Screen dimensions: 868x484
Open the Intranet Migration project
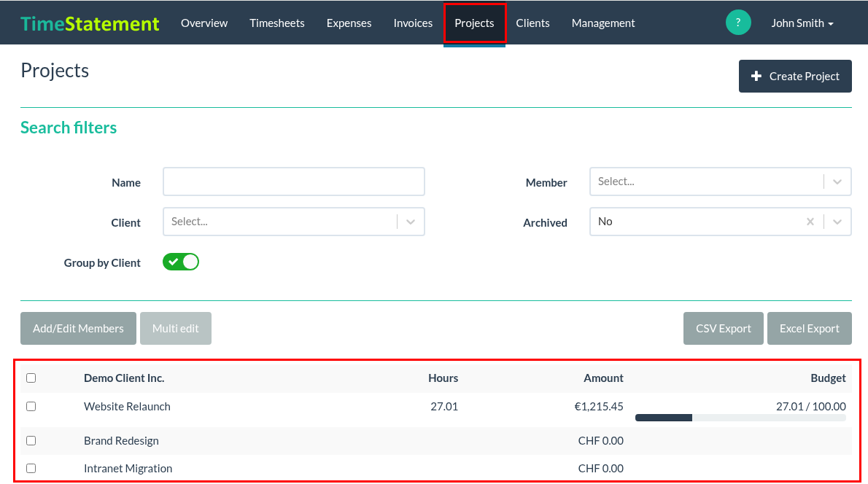point(128,469)
